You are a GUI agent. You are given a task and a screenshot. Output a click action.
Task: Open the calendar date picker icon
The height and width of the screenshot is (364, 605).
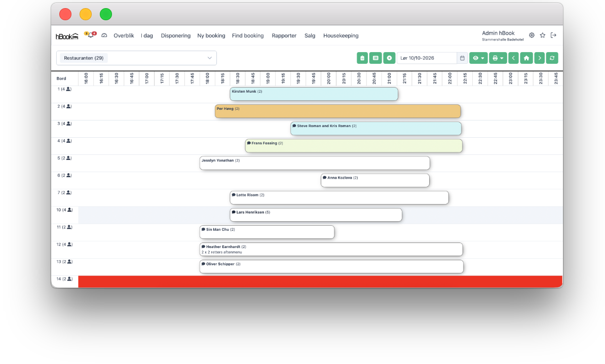(x=462, y=58)
